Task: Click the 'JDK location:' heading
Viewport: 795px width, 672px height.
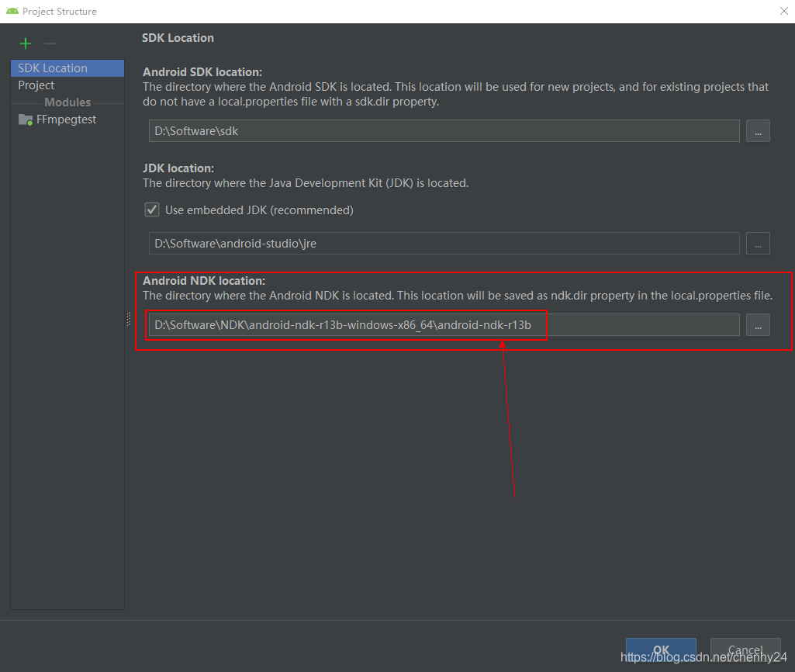Action: (x=178, y=168)
